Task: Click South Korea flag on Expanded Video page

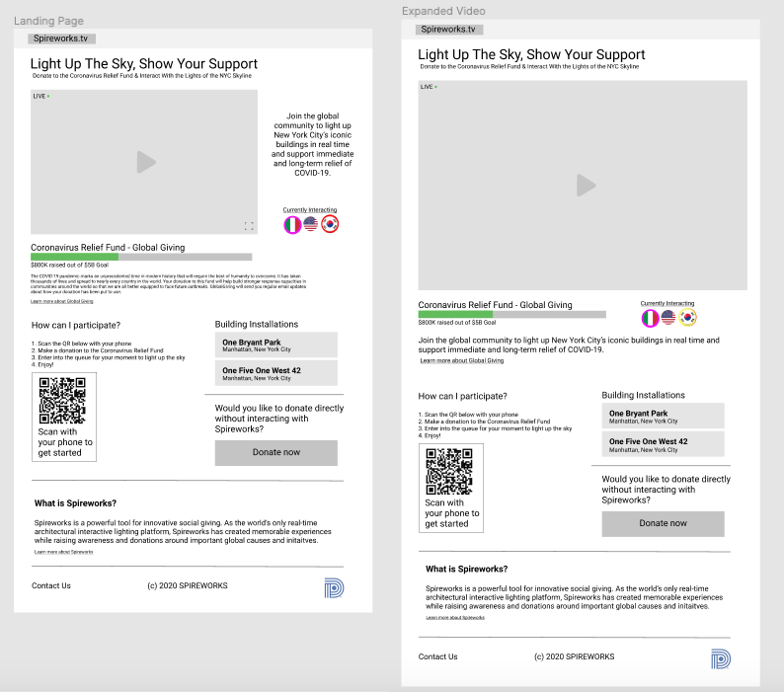Action: click(687, 317)
